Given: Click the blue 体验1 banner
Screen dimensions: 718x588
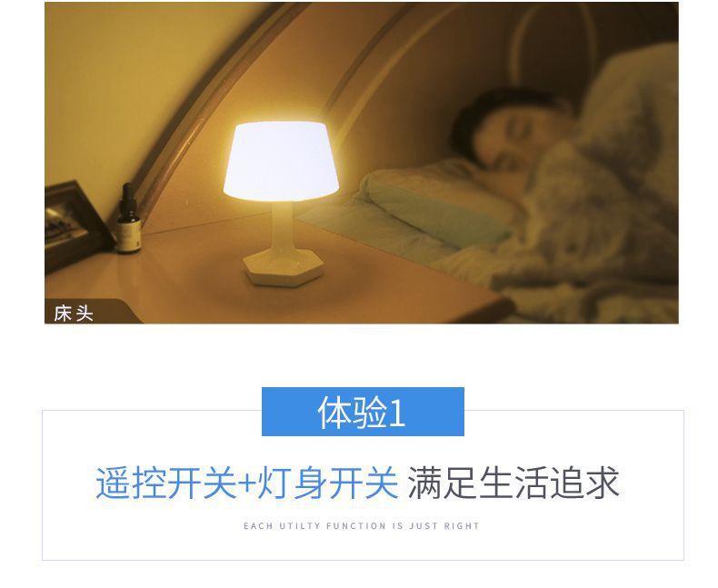Looking at the screenshot, I should [363, 411].
